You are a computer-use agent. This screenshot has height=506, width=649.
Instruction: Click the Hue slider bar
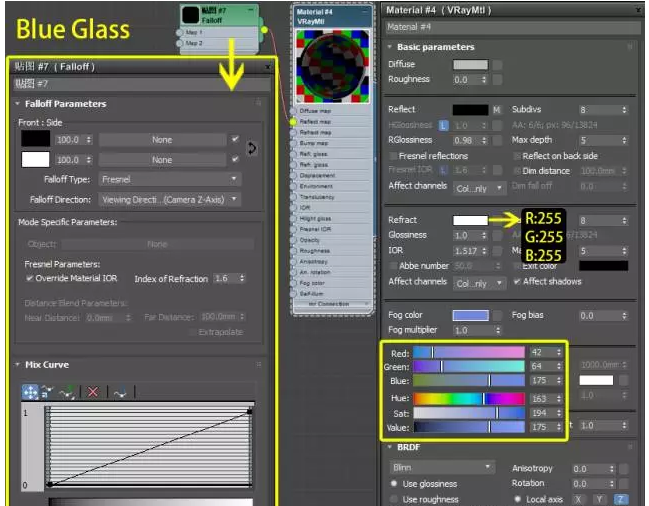click(469, 398)
